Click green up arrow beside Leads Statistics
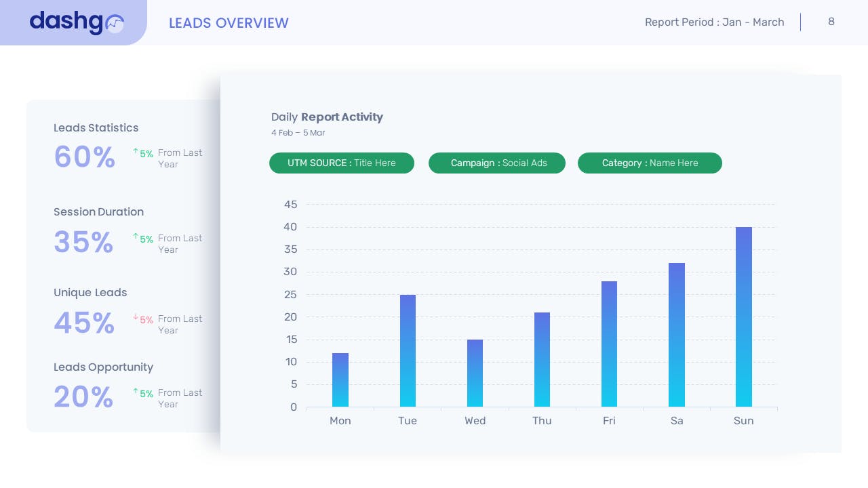Screen dimensions: 868x488 click(136, 152)
